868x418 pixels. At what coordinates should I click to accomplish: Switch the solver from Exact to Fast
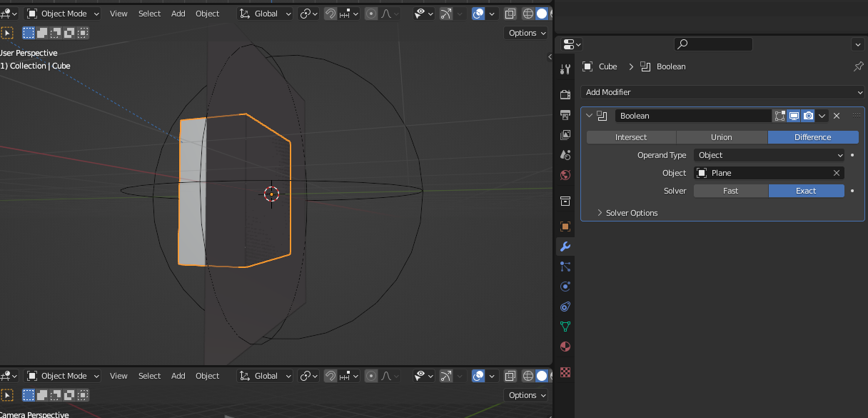pyautogui.click(x=730, y=190)
